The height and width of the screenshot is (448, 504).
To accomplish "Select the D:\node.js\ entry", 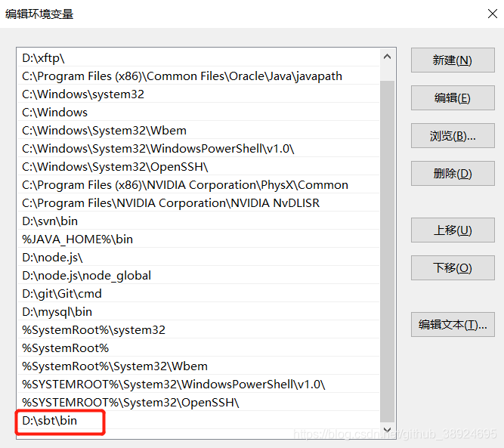I will point(198,258).
